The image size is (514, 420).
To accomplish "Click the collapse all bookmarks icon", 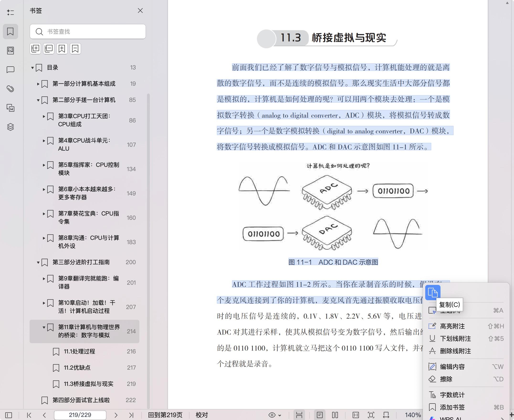I will pyautogui.click(x=49, y=49).
